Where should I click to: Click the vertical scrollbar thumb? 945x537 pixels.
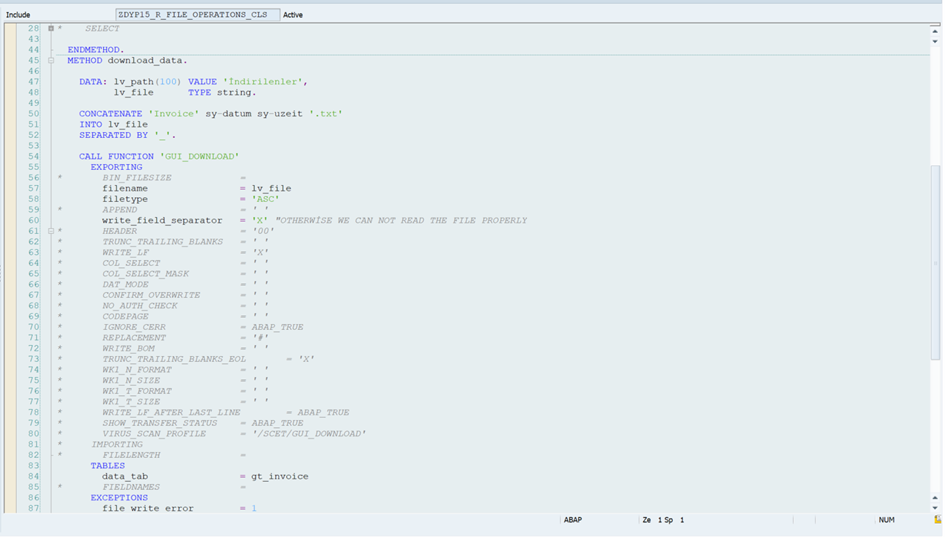click(935, 260)
